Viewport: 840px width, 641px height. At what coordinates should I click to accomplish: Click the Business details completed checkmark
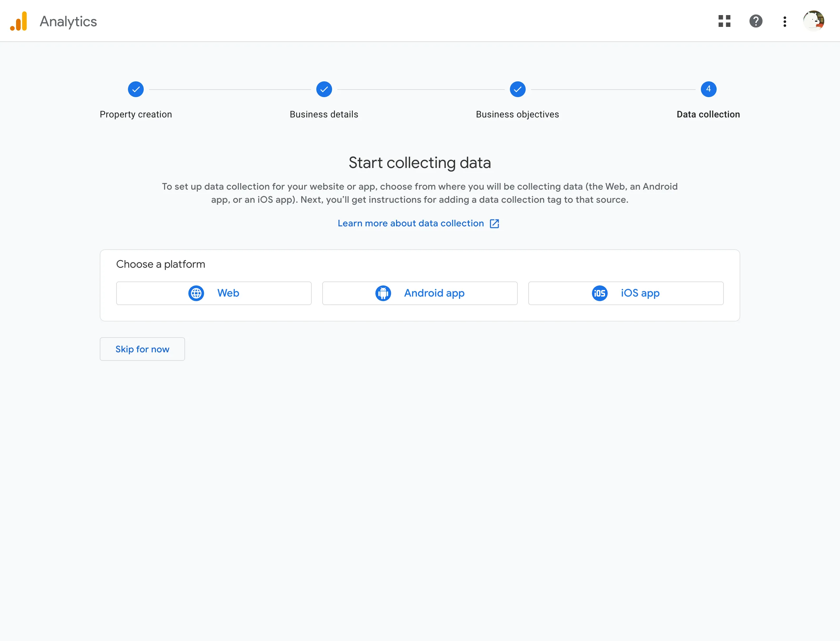323,88
